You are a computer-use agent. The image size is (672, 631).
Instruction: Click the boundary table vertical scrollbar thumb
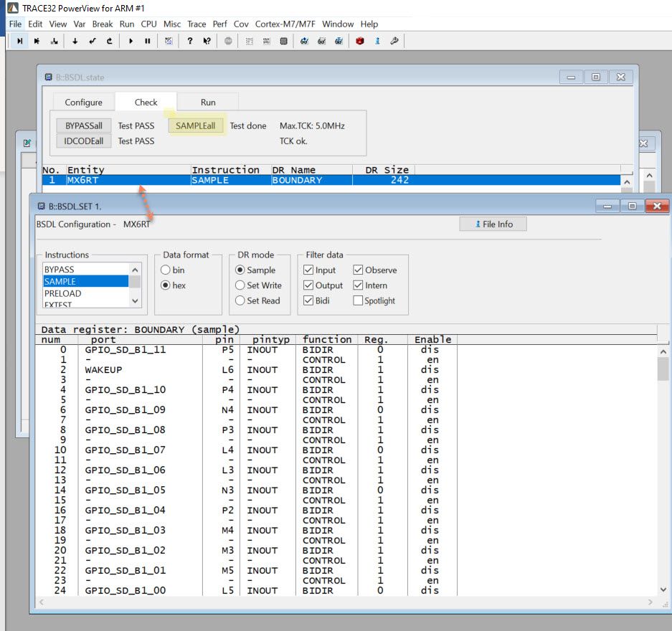click(x=663, y=369)
